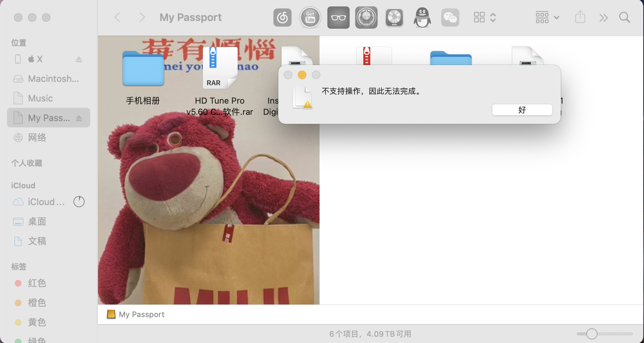Go back with the back arrow

(118, 17)
